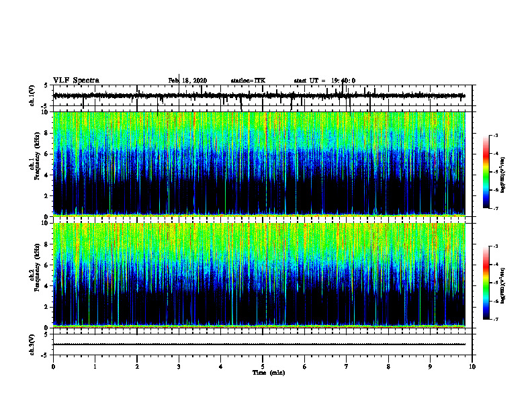Click the ch.3 flat voltage trace panel
Viewport: 532px width, 411px height.
pos(263,345)
